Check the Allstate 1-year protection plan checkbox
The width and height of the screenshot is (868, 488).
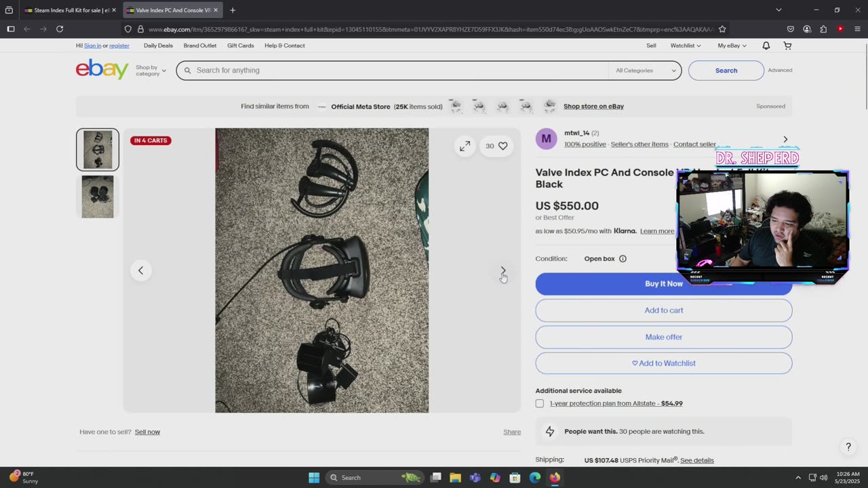pyautogui.click(x=540, y=403)
